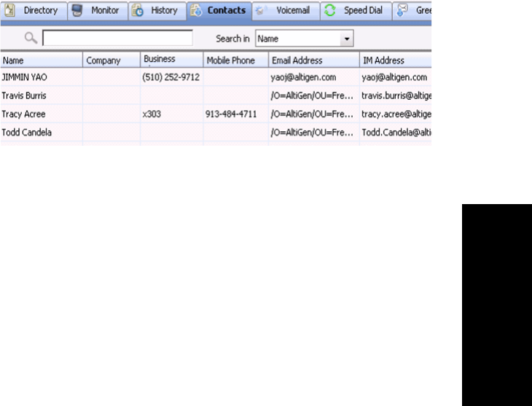The image size is (532, 406).
Task: Sort by the Company column header
Action: click(112, 60)
